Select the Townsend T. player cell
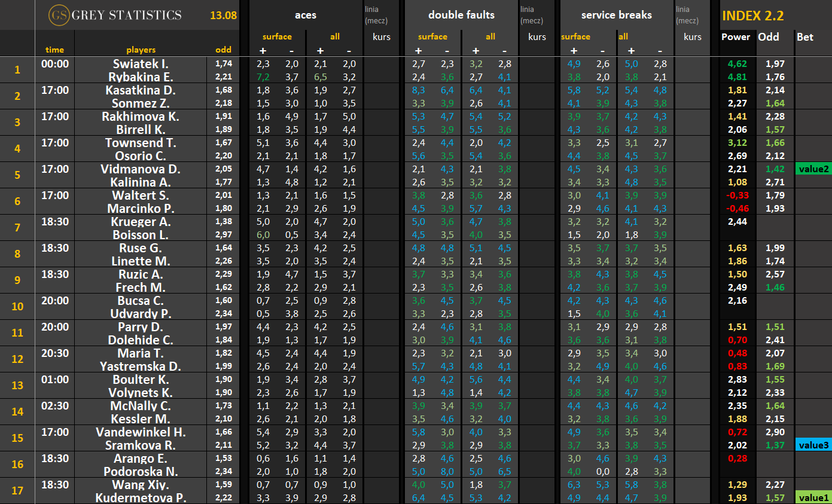Image resolution: width=832 pixels, height=504 pixels. pyautogui.click(x=141, y=142)
